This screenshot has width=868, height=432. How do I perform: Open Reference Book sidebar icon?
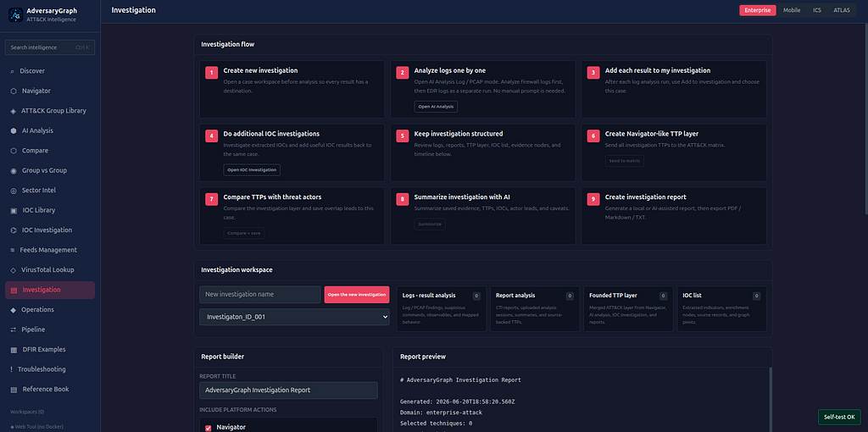click(14, 390)
